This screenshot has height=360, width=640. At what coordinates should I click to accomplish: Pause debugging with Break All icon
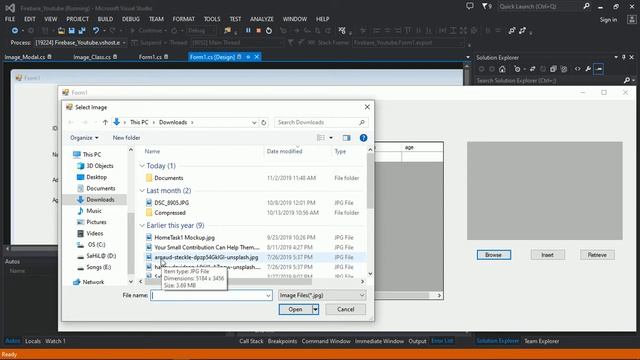[248, 31]
